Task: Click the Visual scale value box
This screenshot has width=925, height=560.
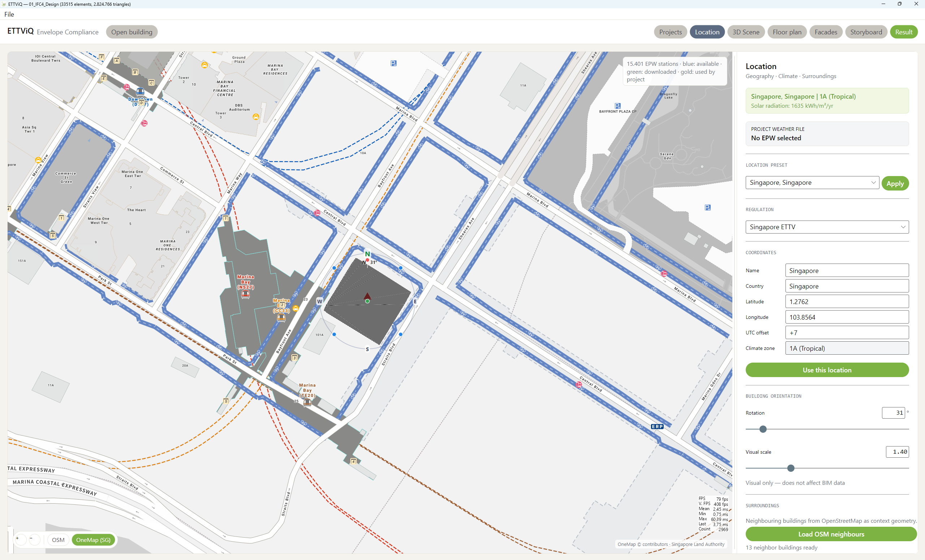Action: [897, 452]
